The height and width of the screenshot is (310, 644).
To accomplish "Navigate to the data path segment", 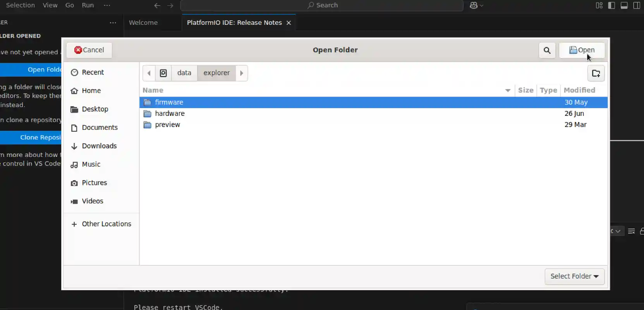I will point(184,73).
